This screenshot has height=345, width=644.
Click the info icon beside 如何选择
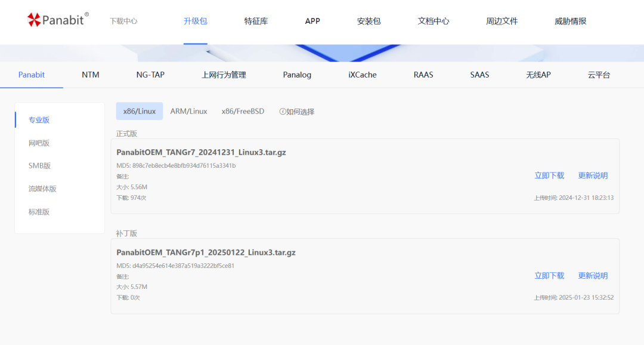[x=283, y=112]
